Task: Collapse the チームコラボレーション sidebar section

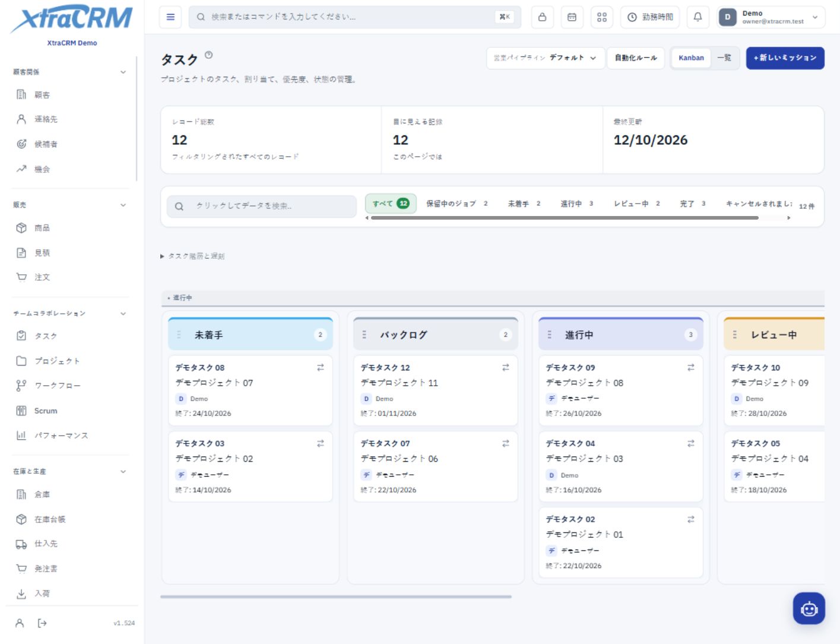Action: 123,313
